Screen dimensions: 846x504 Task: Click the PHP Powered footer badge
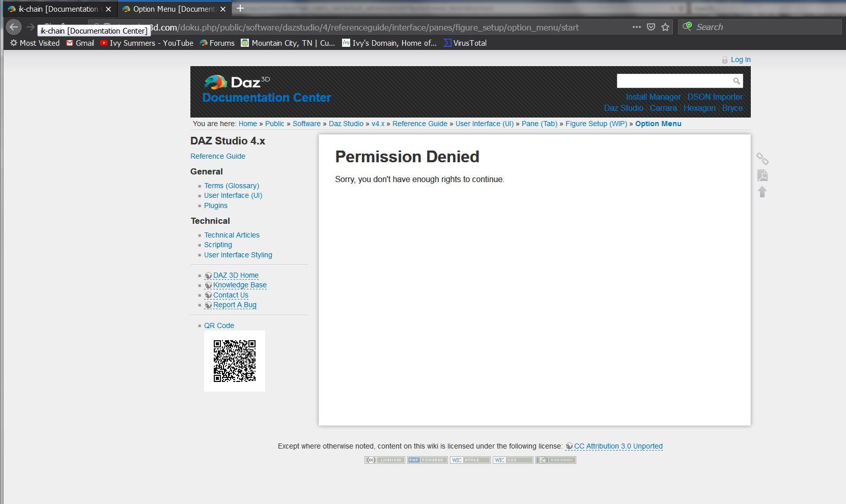(428, 460)
